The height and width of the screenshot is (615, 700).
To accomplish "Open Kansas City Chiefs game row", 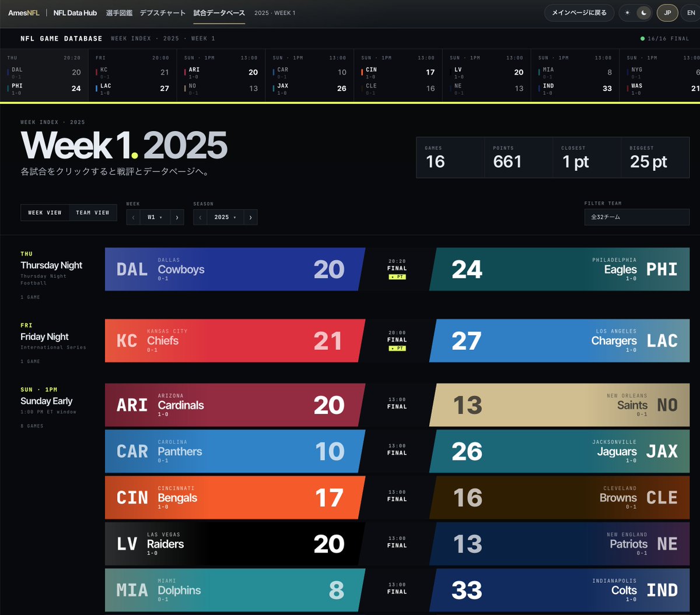I will (235, 340).
